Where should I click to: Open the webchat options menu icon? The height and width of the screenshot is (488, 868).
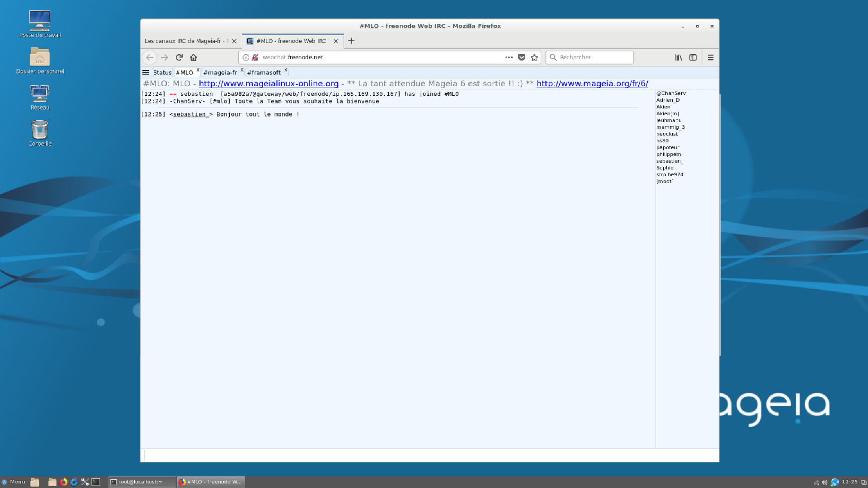(146, 72)
